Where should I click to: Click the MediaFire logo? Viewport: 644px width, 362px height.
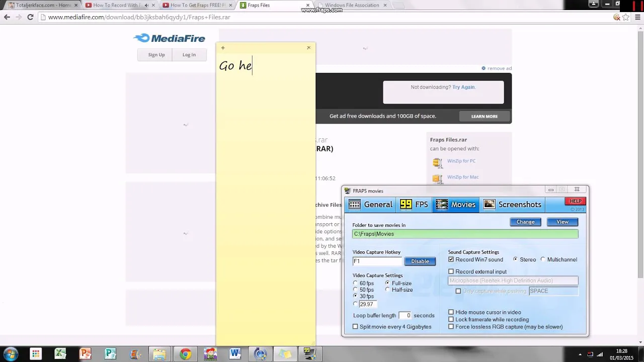point(169,38)
